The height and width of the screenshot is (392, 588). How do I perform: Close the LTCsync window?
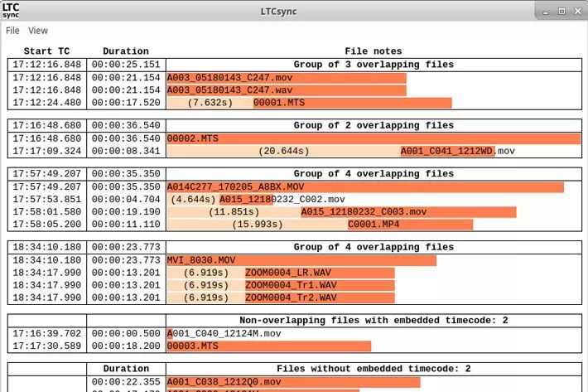(578, 12)
